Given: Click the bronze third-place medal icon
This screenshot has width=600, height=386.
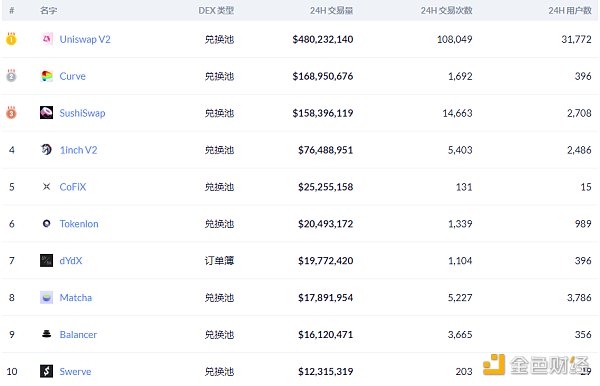Looking at the screenshot, I should [11, 112].
